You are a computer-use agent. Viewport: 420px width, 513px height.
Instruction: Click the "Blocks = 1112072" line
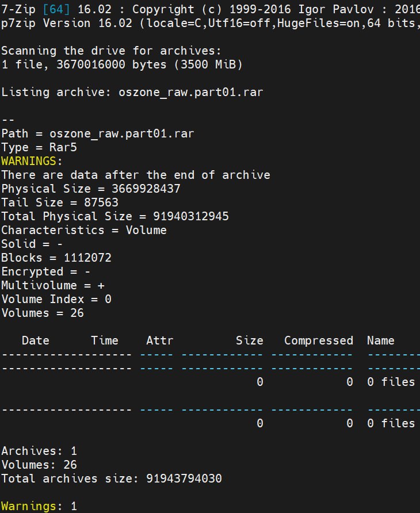coord(56,258)
